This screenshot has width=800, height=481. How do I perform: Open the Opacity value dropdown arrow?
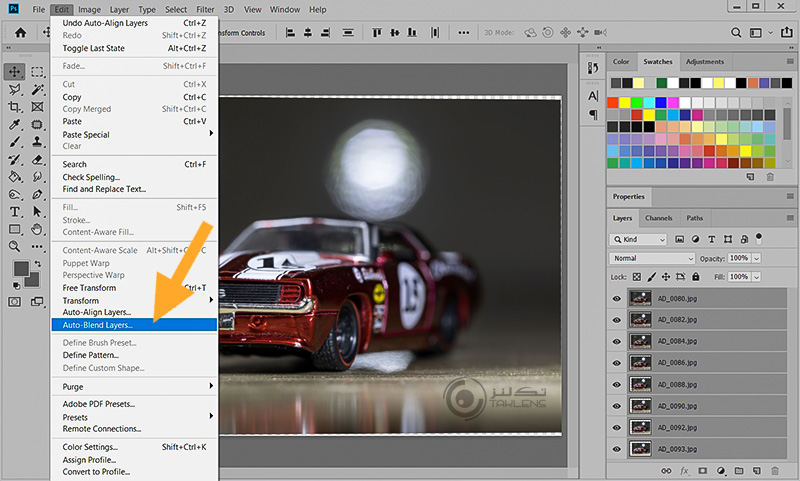click(757, 258)
